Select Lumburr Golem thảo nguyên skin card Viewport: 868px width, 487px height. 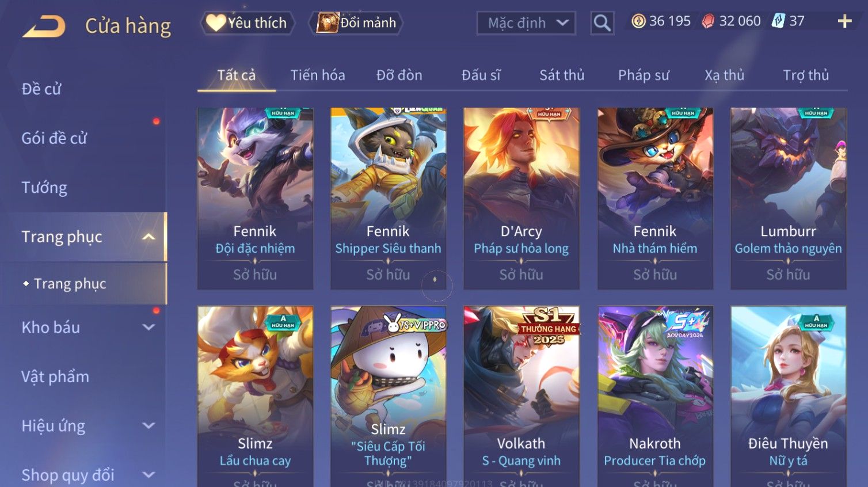pyautogui.click(x=789, y=199)
